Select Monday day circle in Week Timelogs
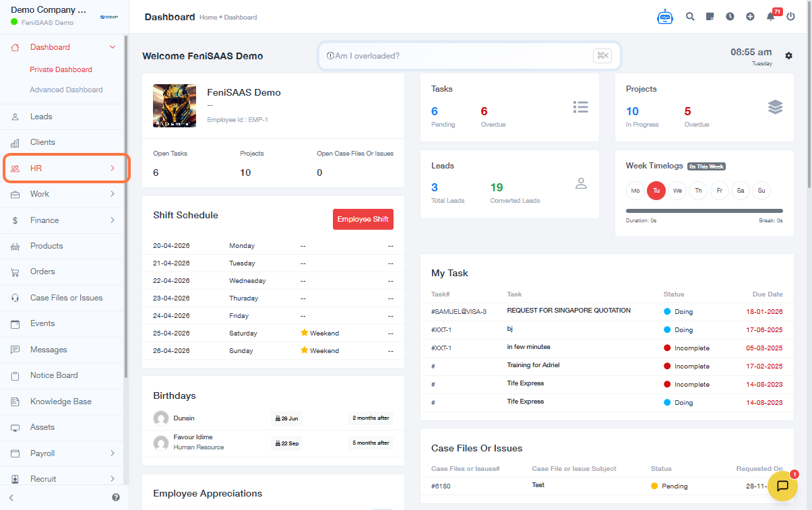 pyautogui.click(x=635, y=191)
